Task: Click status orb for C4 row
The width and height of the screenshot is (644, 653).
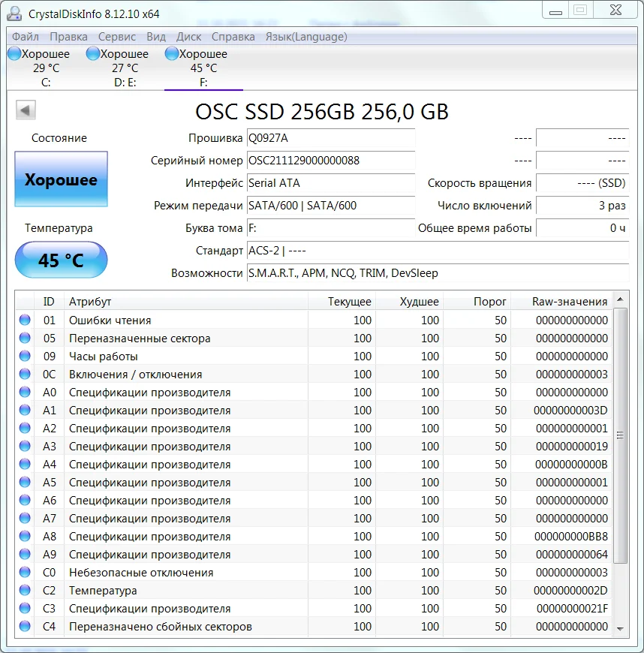Action: point(25,627)
